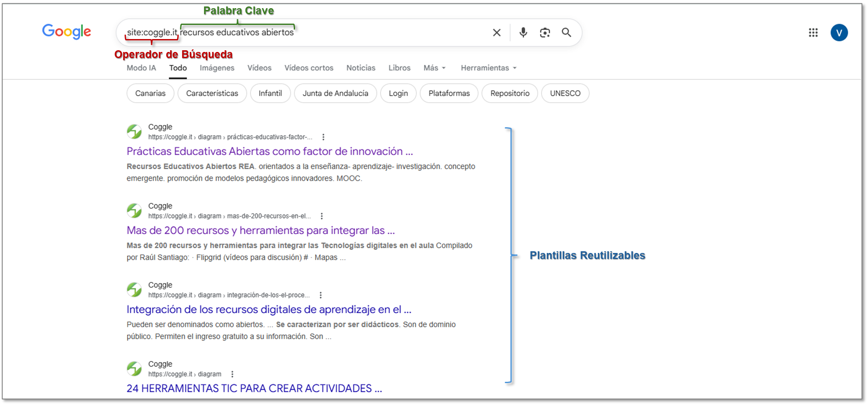Click the magnifying glass search icon

pyautogui.click(x=566, y=33)
